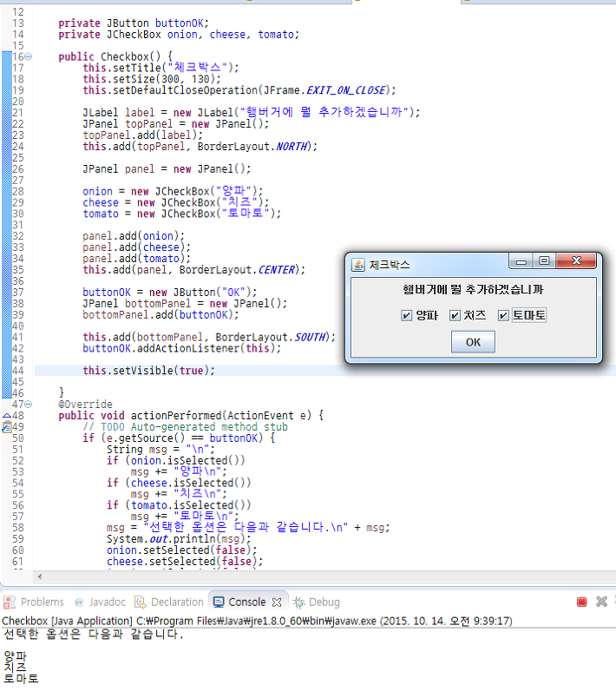This screenshot has height=698, width=616.
Task: Click the onion.setSelected(false) line
Action: tap(181, 550)
